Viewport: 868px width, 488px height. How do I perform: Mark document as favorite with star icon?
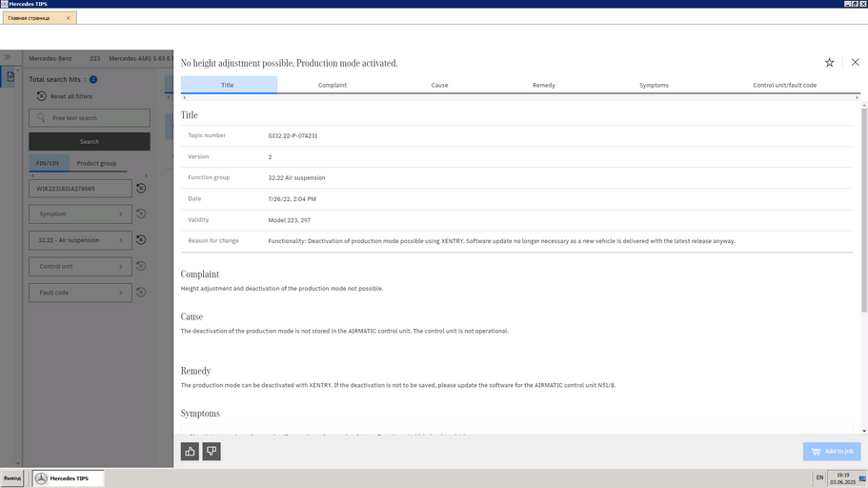click(x=829, y=63)
